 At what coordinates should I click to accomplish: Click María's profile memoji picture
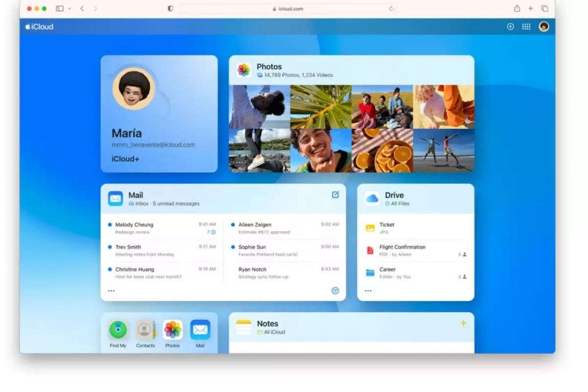coord(134,89)
